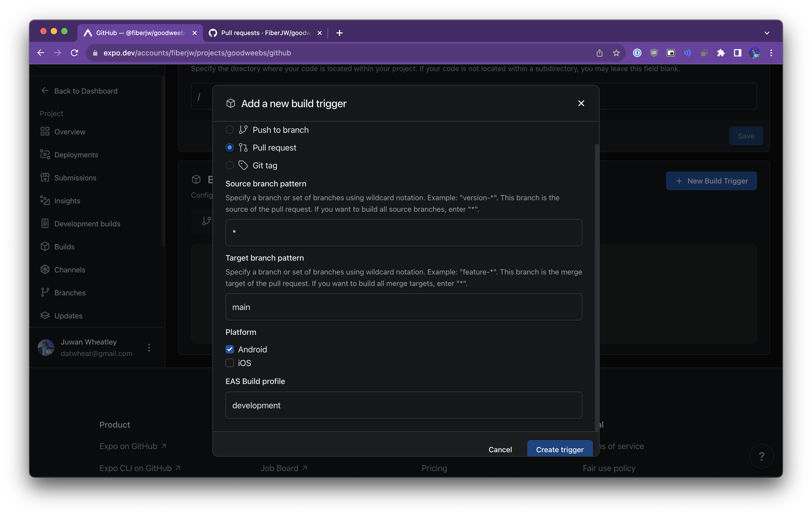Click the cube icon in dialog header

coord(231,104)
